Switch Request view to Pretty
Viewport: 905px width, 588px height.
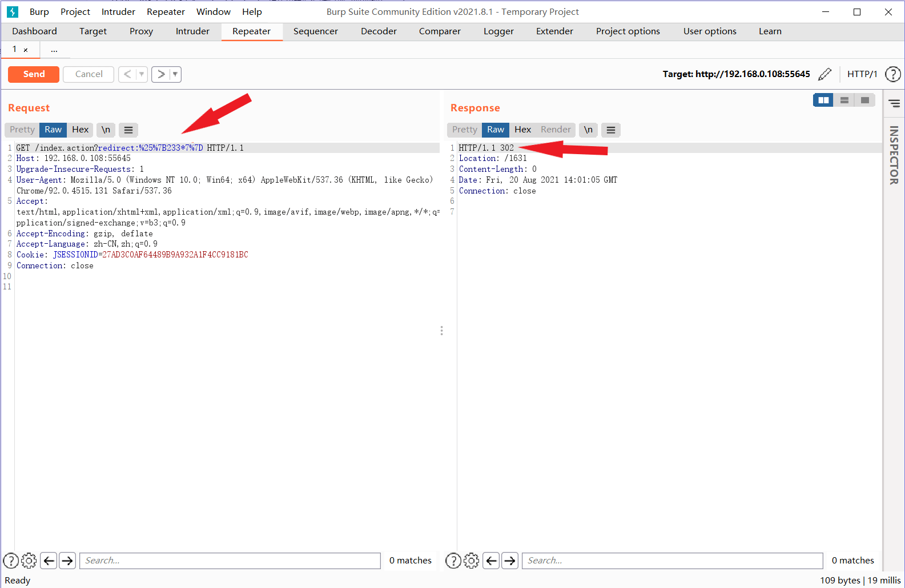pos(22,130)
